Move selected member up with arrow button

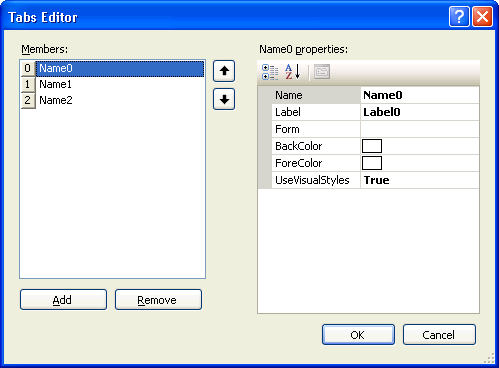coord(224,71)
